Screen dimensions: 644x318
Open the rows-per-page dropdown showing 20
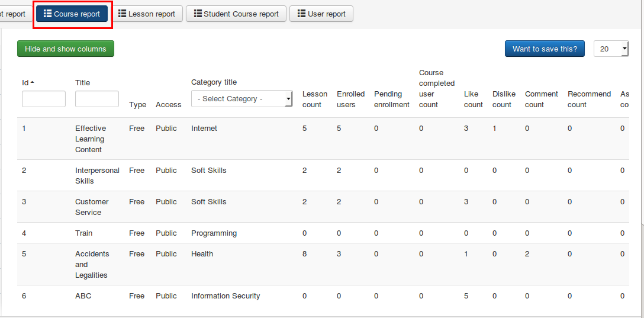611,49
